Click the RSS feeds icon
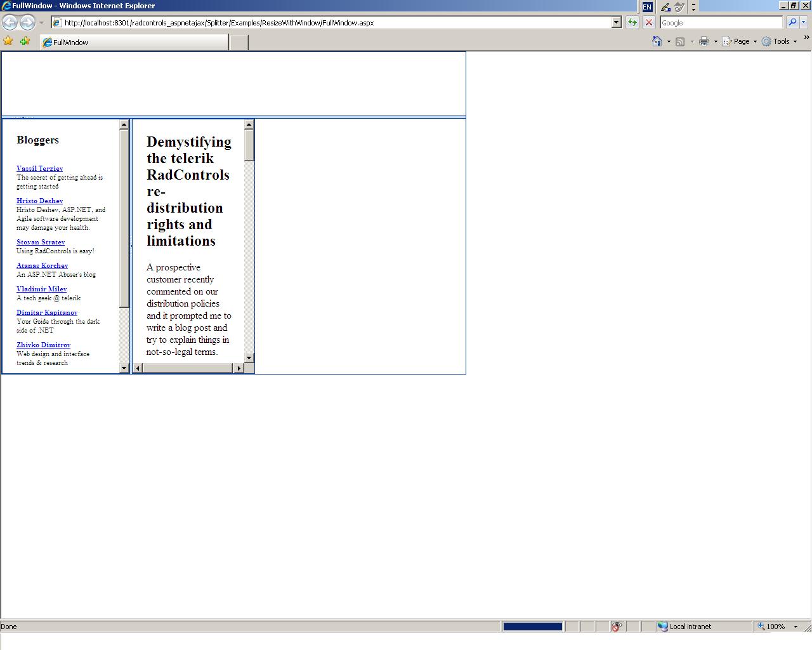Image resolution: width=812 pixels, height=650 pixels. (680, 41)
